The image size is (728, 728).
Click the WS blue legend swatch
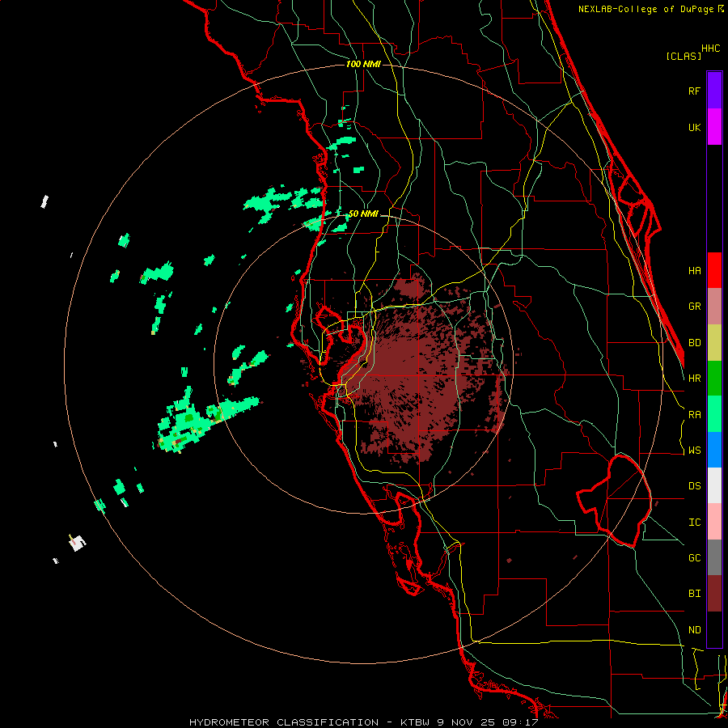click(x=714, y=450)
